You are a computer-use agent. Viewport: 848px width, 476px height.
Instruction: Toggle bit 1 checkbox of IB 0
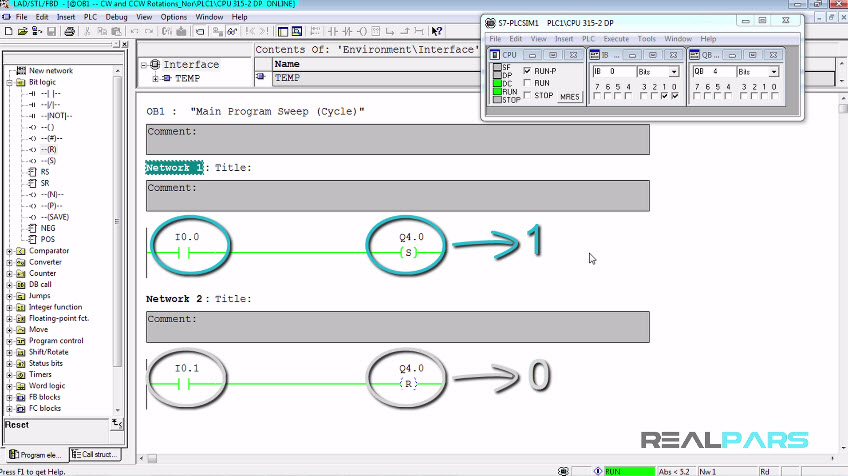click(x=665, y=96)
